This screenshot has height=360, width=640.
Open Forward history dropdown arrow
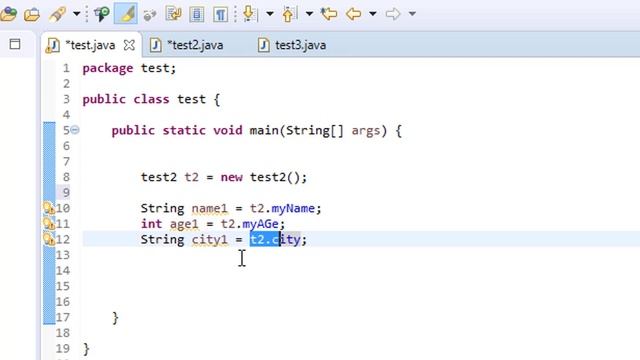(412, 14)
